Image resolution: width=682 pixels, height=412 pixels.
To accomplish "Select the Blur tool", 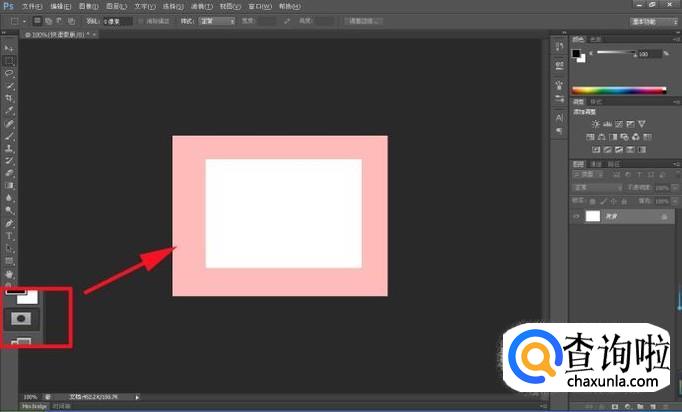I will (x=9, y=198).
